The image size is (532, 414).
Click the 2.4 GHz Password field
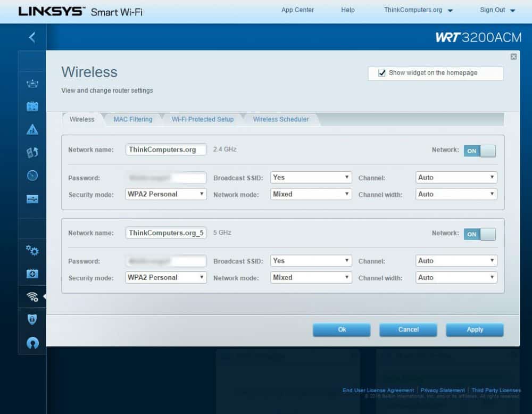[x=166, y=178]
